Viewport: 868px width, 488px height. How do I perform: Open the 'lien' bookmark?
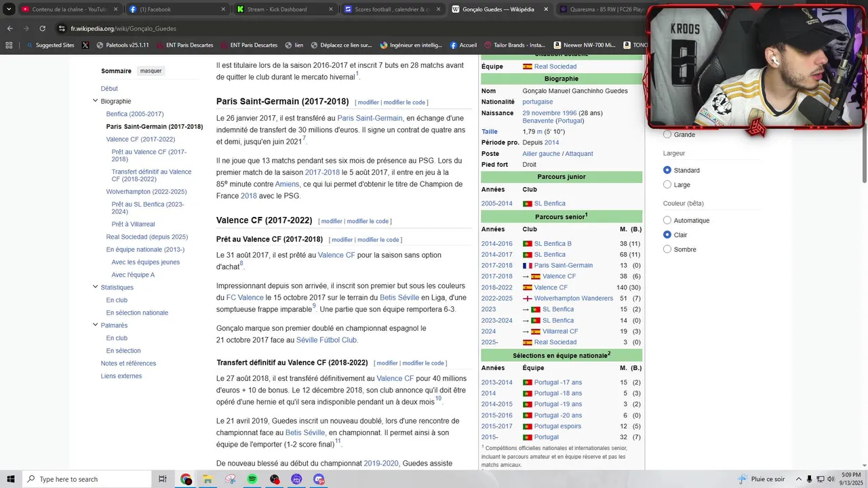294,45
